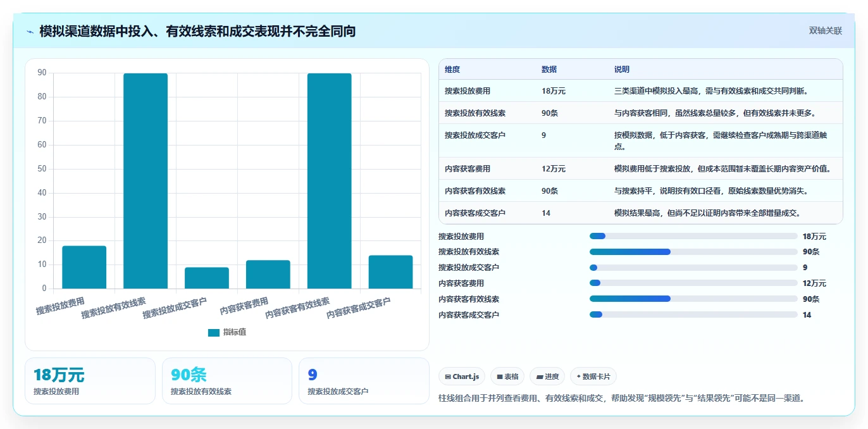Viewport: 868px width, 429px height.
Task: Click the 14 value in the table
Action: point(546,213)
